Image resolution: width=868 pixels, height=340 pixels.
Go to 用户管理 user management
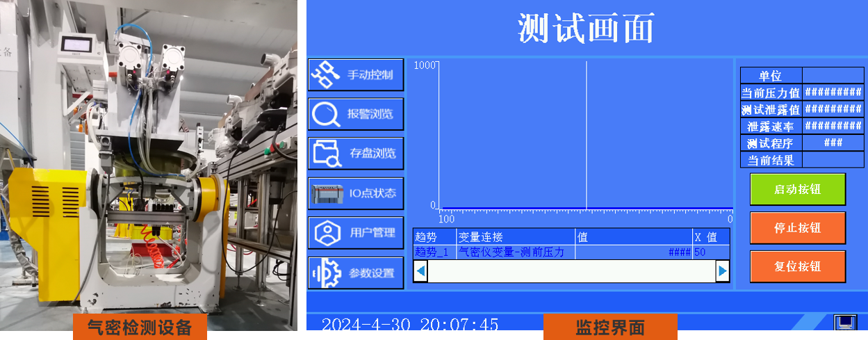pyautogui.click(x=356, y=232)
